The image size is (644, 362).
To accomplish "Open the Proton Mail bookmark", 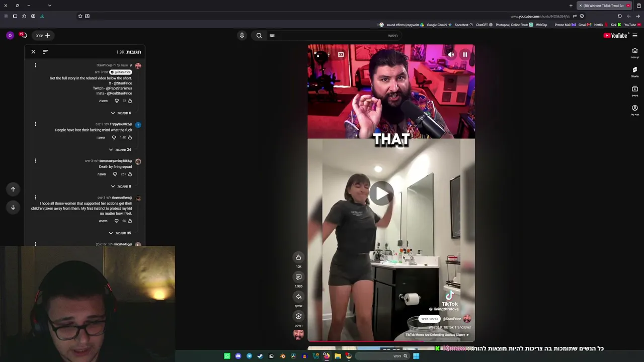I will 565,25.
